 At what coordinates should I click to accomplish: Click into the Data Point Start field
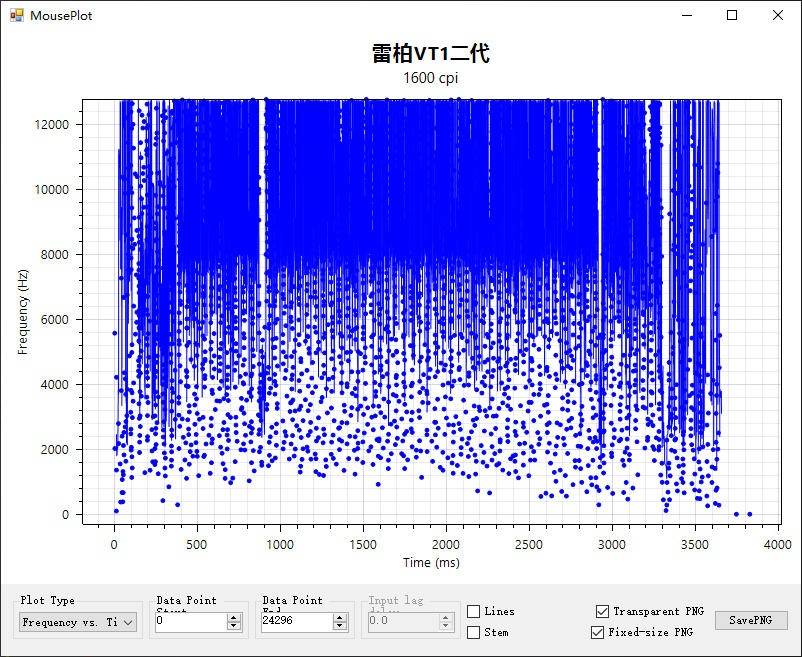pyautogui.click(x=190, y=622)
